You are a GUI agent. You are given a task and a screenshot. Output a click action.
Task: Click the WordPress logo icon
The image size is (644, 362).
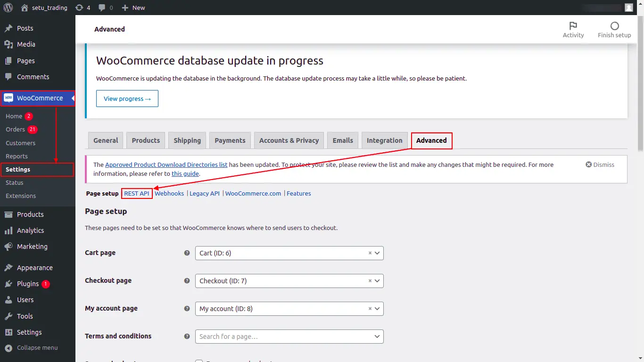(8, 8)
